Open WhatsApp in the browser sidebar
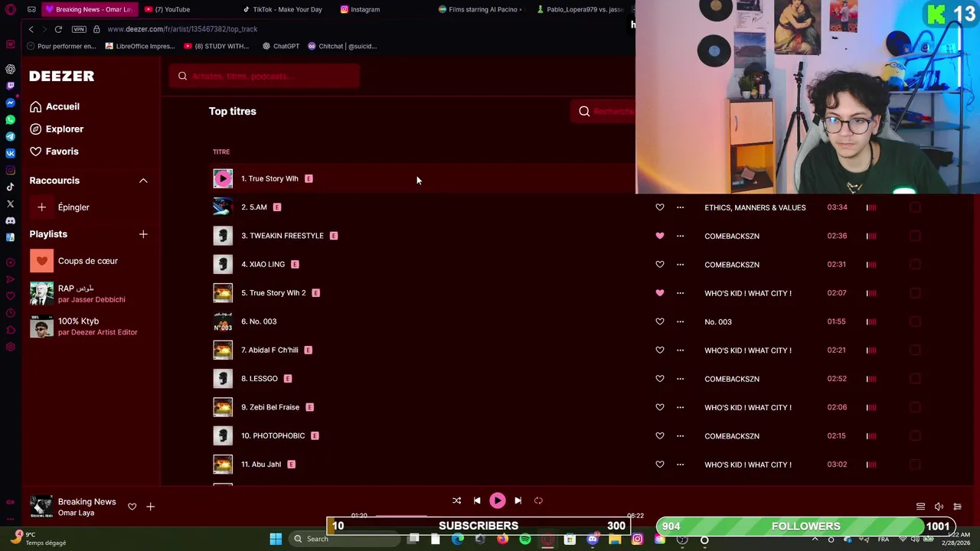 click(10, 119)
